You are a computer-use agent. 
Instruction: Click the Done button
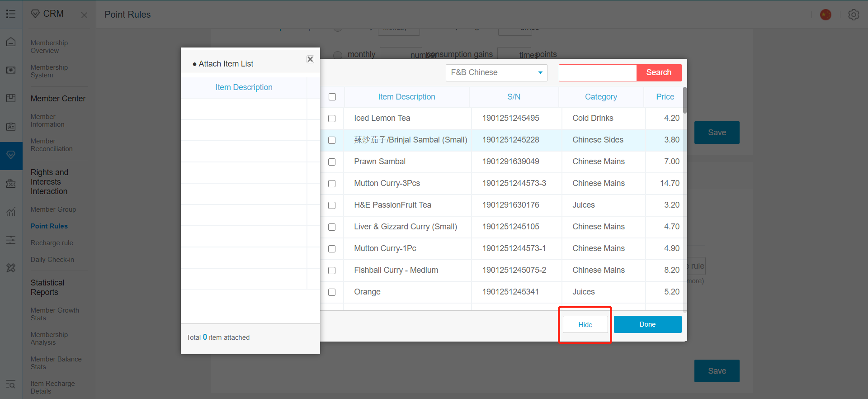647,324
